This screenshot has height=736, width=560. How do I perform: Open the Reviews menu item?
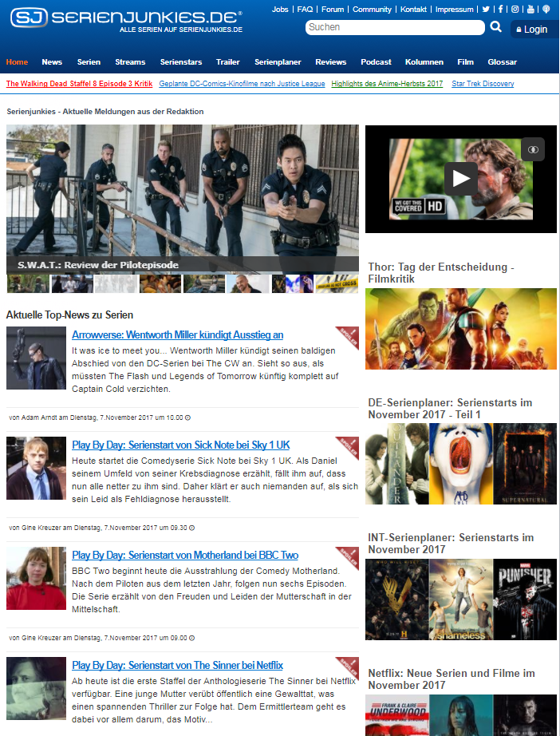[330, 62]
